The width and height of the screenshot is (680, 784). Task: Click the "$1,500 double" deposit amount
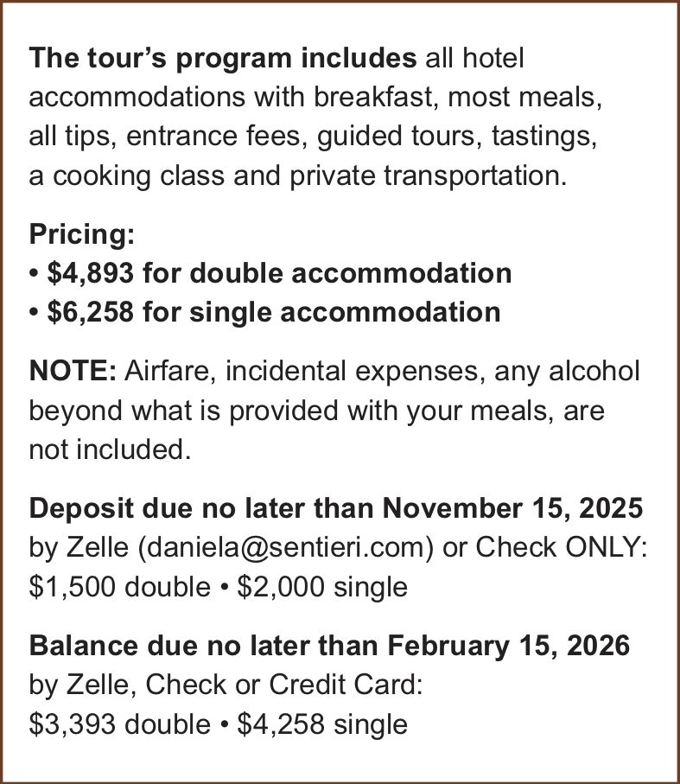click(x=119, y=587)
